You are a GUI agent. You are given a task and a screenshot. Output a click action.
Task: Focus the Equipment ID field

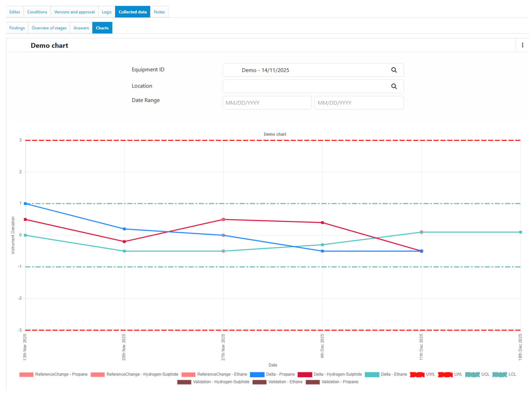[x=313, y=70]
